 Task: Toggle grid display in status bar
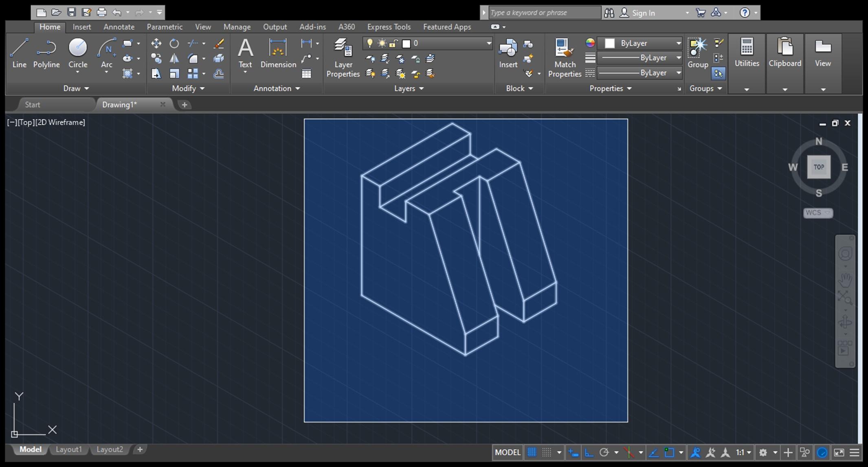(532, 452)
